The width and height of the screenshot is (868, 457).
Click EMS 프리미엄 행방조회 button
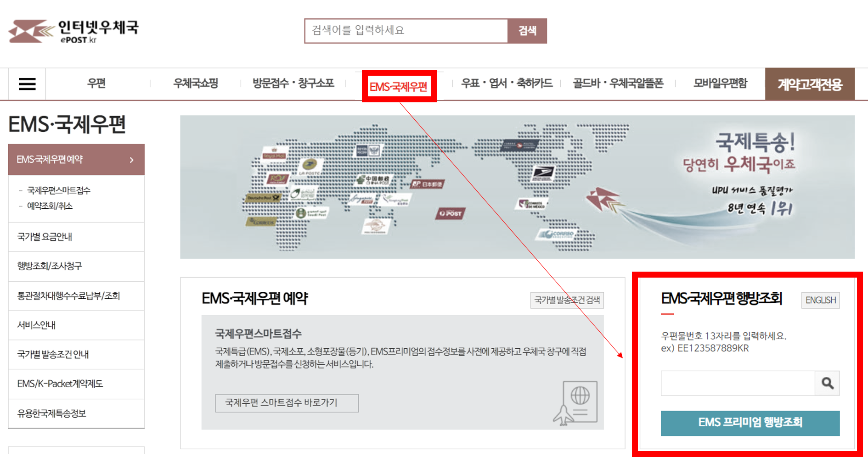point(750,423)
